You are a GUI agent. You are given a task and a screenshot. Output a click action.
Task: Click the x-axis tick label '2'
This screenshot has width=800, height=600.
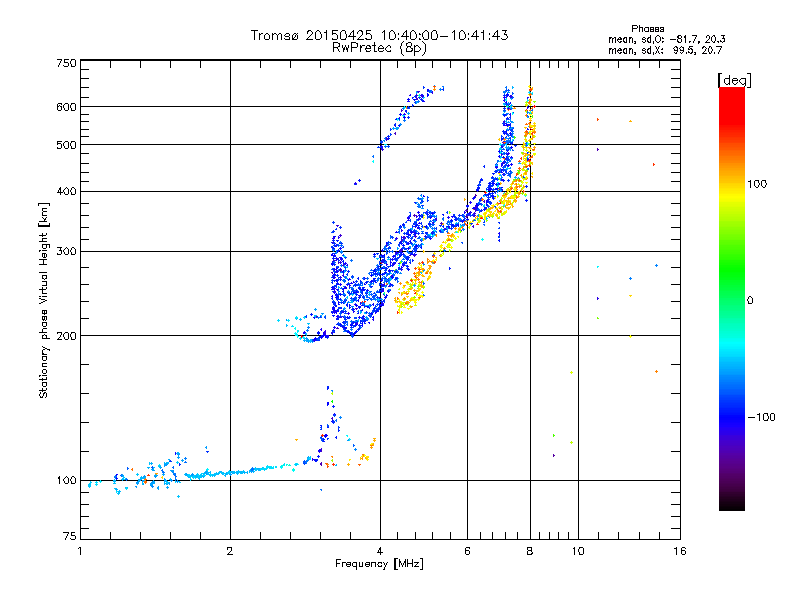230,551
